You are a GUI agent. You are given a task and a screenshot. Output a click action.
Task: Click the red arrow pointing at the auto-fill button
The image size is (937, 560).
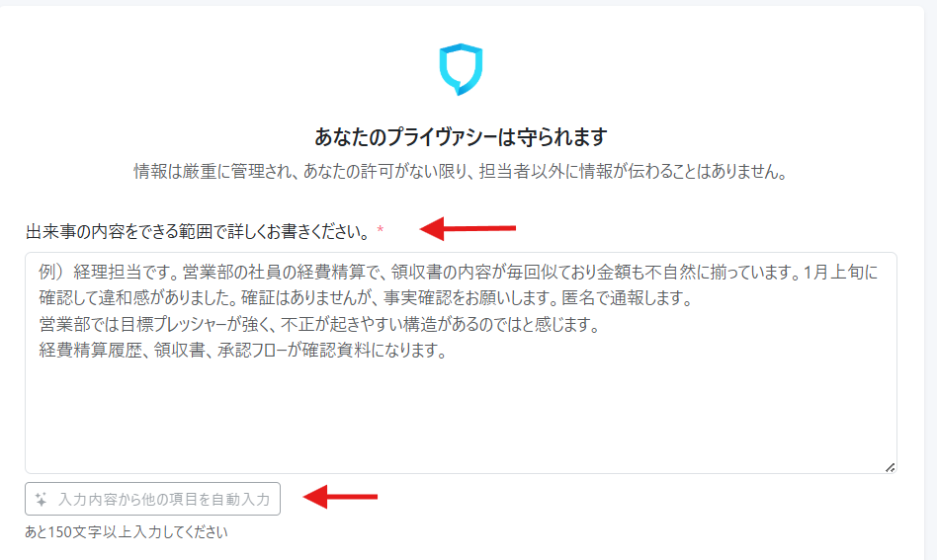[x=341, y=497]
